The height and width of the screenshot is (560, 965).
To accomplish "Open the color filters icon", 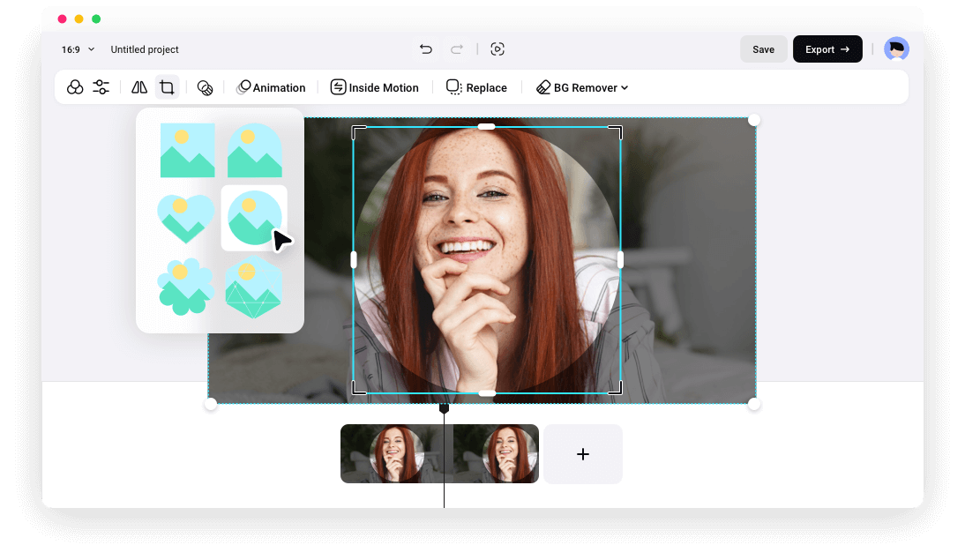I will pos(76,87).
